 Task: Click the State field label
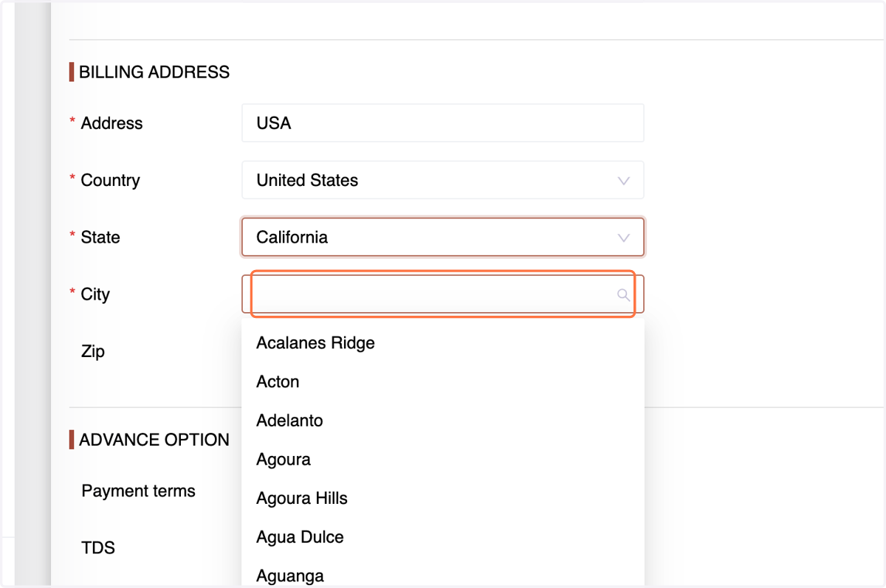pos(100,238)
